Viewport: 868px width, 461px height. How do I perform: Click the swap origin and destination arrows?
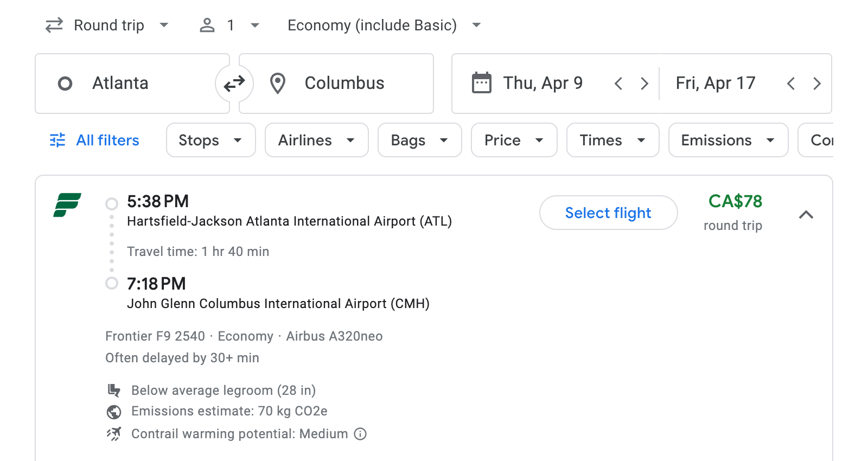point(233,83)
